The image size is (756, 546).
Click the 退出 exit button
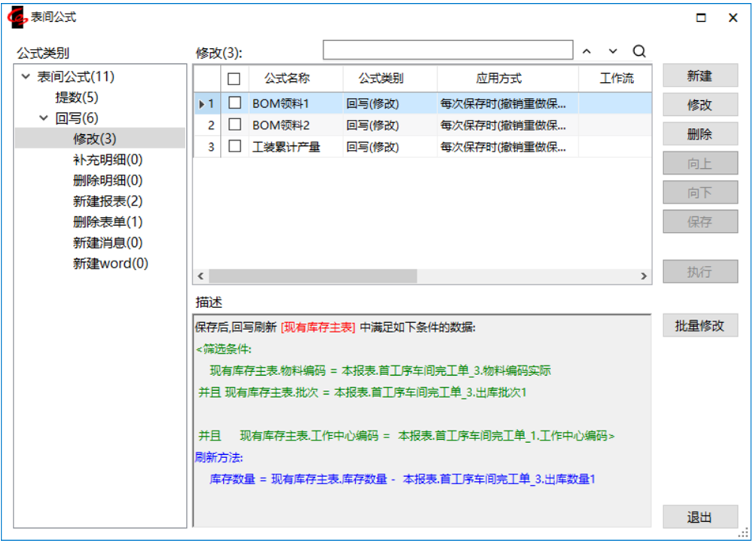pyautogui.click(x=700, y=517)
